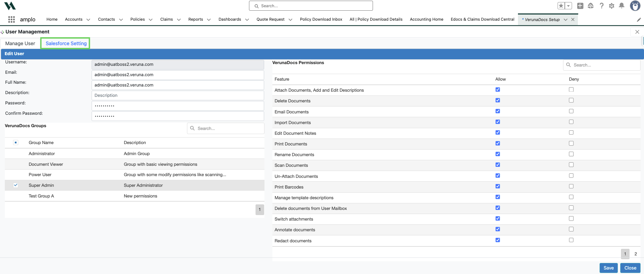This screenshot has width=644, height=274.
Task: Open the user profile avatar
Action: [x=635, y=6]
